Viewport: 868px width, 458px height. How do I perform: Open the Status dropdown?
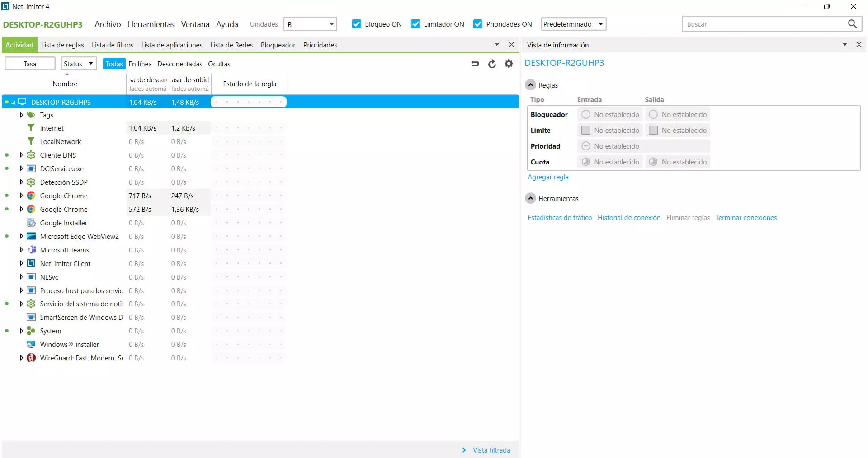pyautogui.click(x=79, y=64)
